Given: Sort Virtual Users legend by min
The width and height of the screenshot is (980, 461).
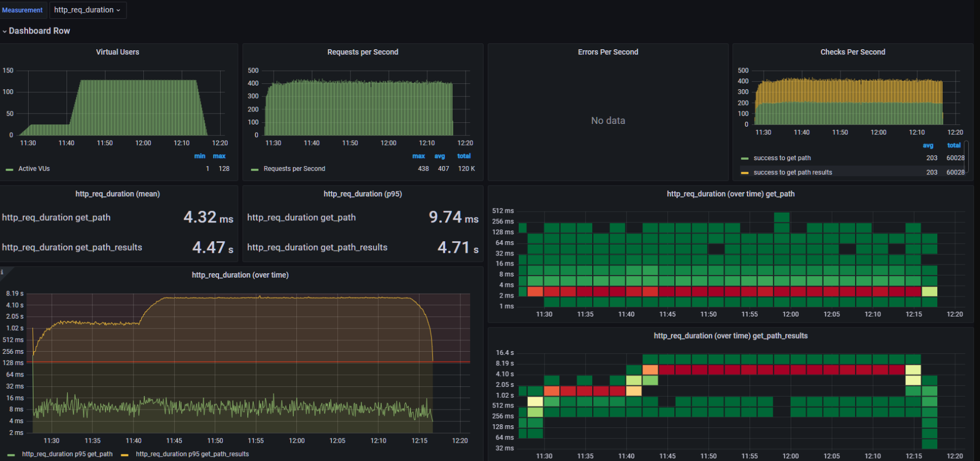Looking at the screenshot, I should click(x=200, y=156).
